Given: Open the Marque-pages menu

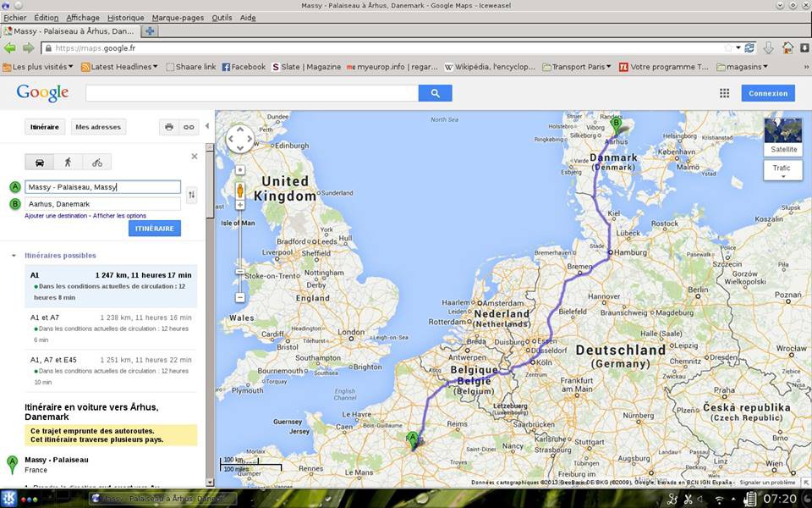Looking at the screenshot, I should click(178, 18).
